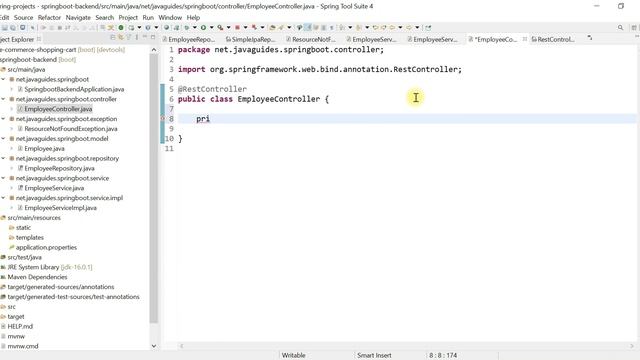Maximize the Project Explorer view
This screenshot has height=360, width=640.
tap(153, 38)
